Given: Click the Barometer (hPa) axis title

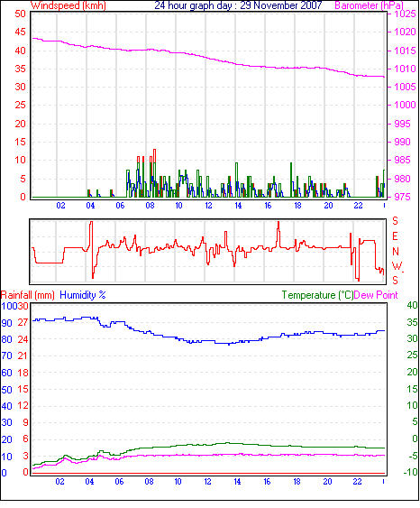Looking at the screenshot, I should tap(369, 5).
